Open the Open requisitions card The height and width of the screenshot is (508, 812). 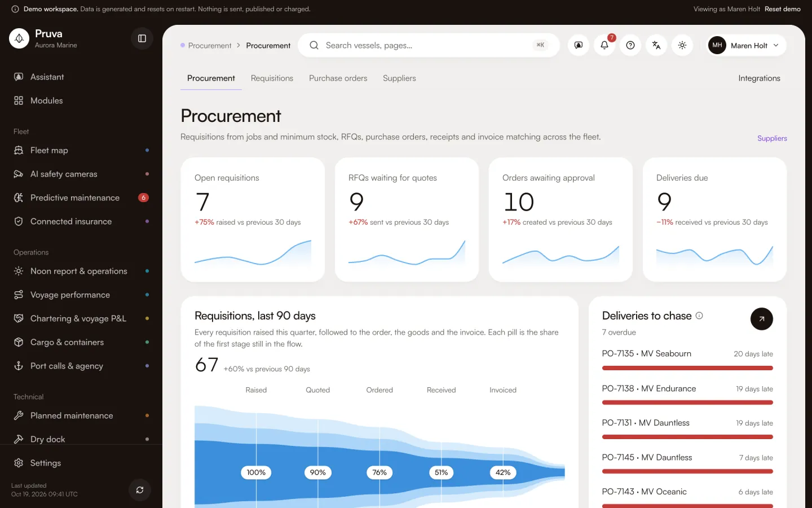pyautogui.click(x=253, y=220)
